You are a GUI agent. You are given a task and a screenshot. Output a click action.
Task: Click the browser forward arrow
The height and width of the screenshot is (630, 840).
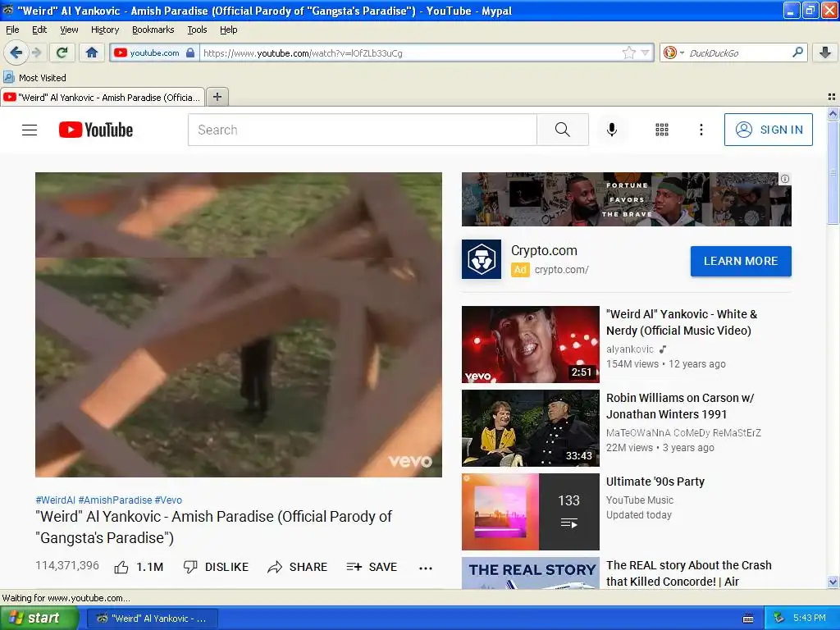pyautogui.click(x=37, y=52)
